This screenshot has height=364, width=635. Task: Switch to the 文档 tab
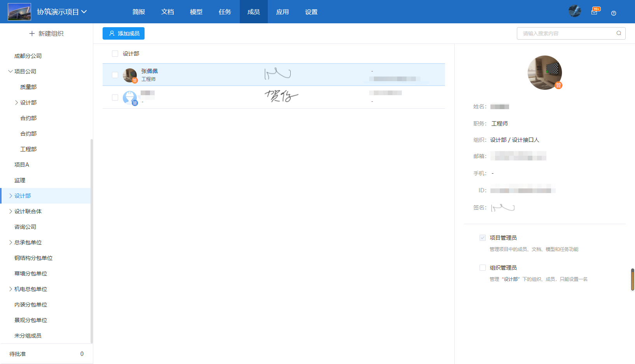[x=167, y=12]
